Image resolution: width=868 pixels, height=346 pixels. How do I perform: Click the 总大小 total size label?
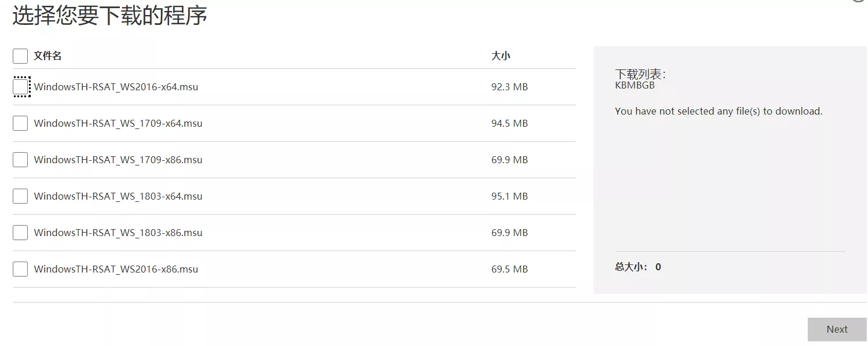click(x=631, y=267)
